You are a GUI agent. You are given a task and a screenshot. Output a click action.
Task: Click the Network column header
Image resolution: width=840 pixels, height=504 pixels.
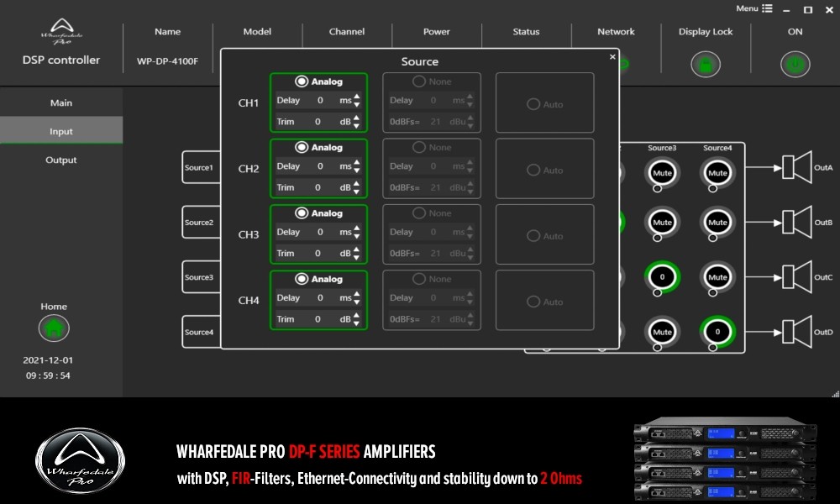coord(616,32)
